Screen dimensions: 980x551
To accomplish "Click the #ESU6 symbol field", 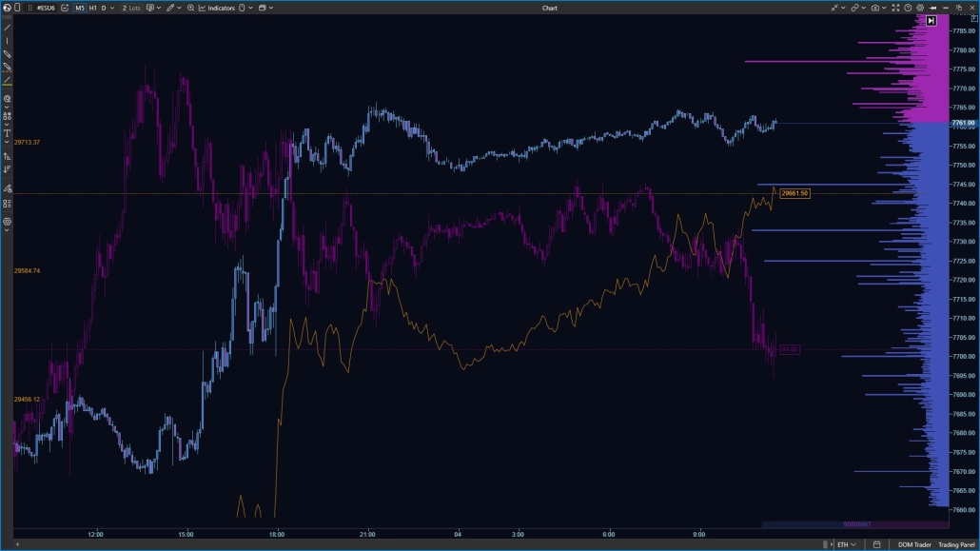I will 46,9.
